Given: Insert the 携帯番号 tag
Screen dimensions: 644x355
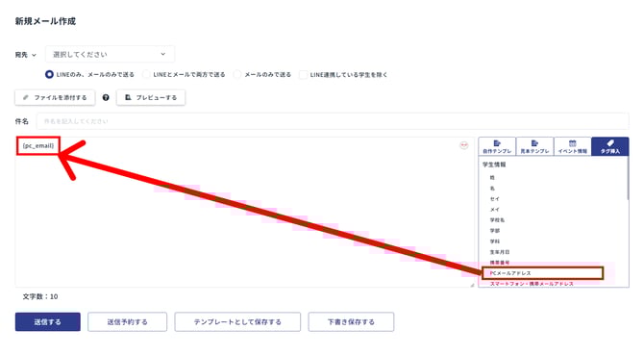Looking at the screenshot, I should (x=500, y=263).
